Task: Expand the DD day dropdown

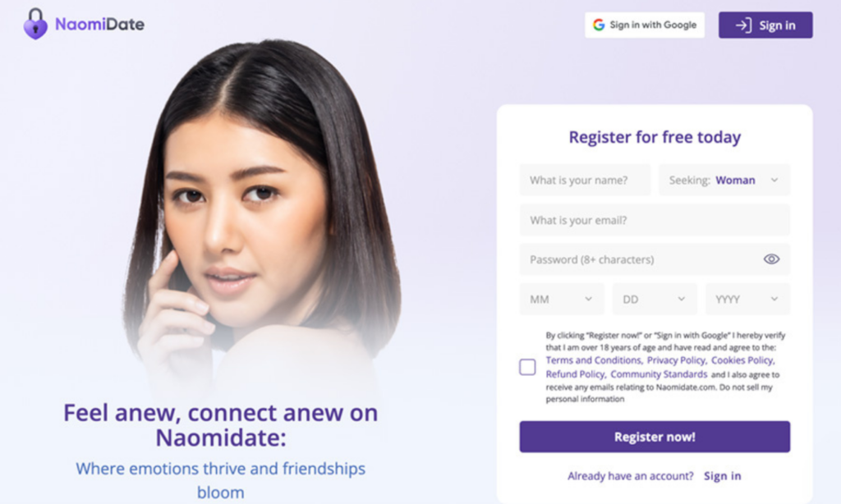Action: [x=655, y=299]
